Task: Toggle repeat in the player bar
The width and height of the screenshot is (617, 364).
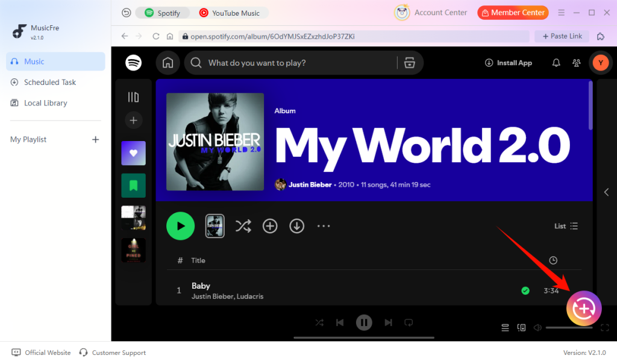Action: point(409,322)
